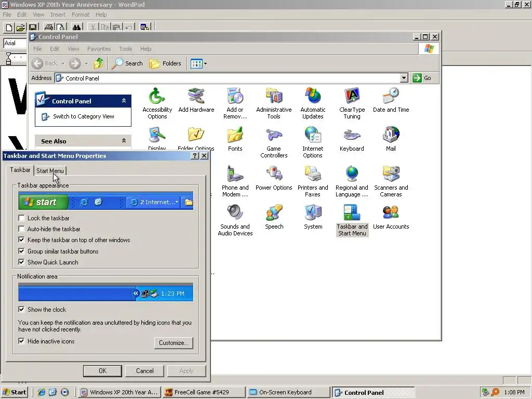
Task: Open WordPad's Arial font box
Action: (x=15, y=43)
